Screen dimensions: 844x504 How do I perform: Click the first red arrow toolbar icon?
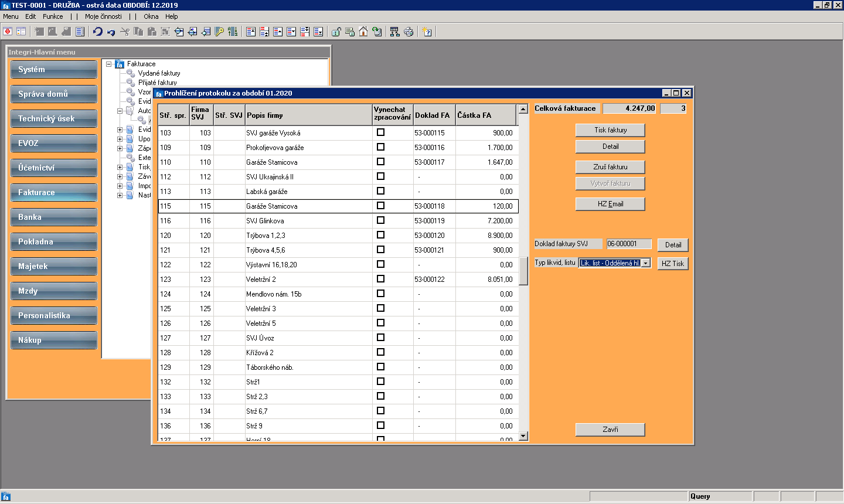point(8,32)
